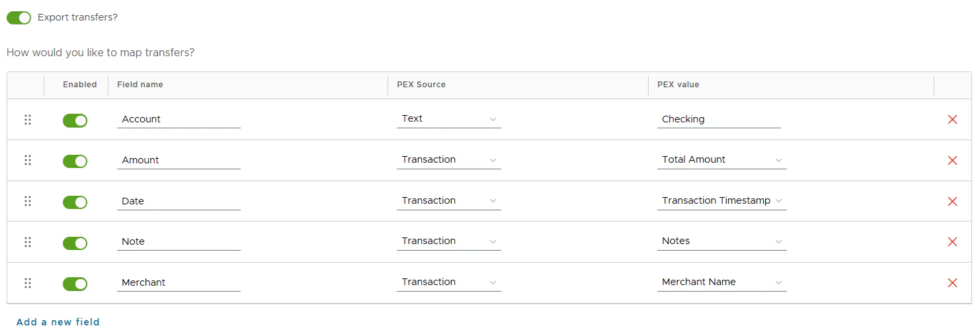Image resolution: width=980 pixels, height=334 pixels.
Task: Open the Transaction Timestamp value dropdown
Action: pyautogui.click(x=721, y=201)
